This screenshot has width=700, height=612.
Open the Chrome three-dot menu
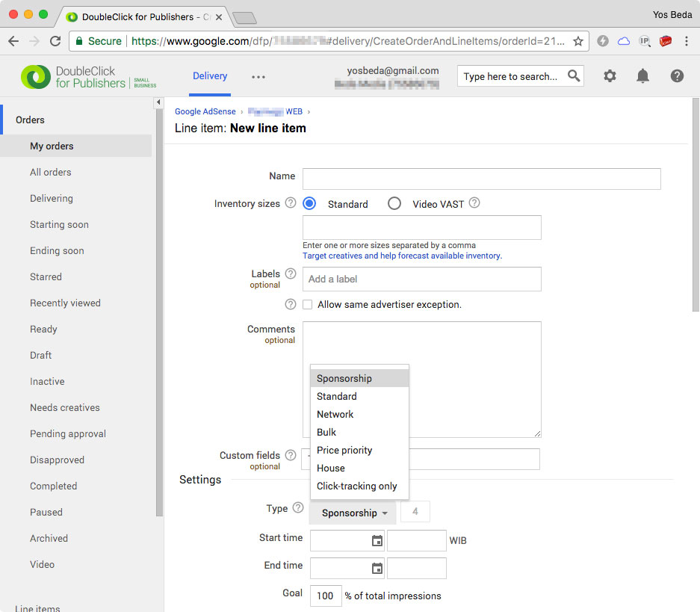(x=687, y=41)
